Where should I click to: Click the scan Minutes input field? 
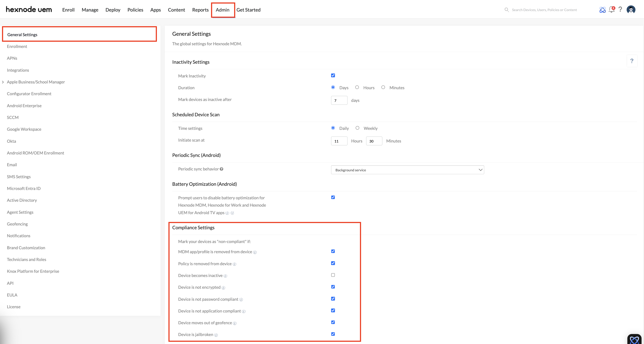click(374, 141)
